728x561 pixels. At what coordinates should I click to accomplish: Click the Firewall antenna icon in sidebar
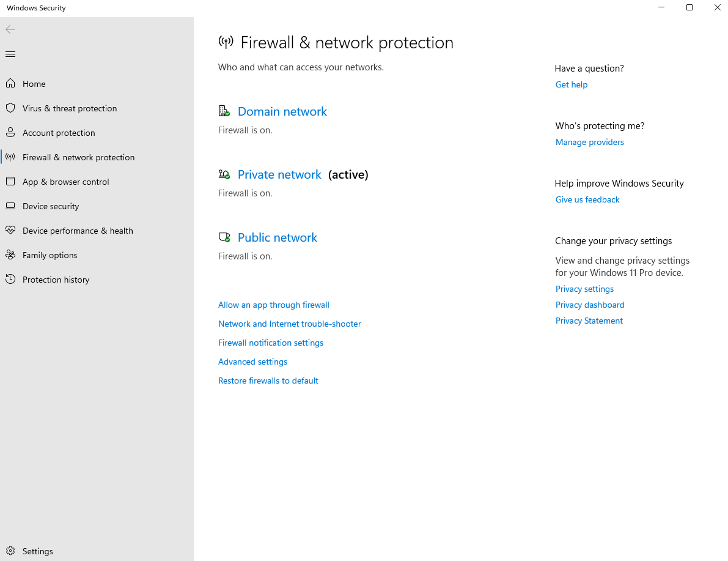click(x=10, y=157)
